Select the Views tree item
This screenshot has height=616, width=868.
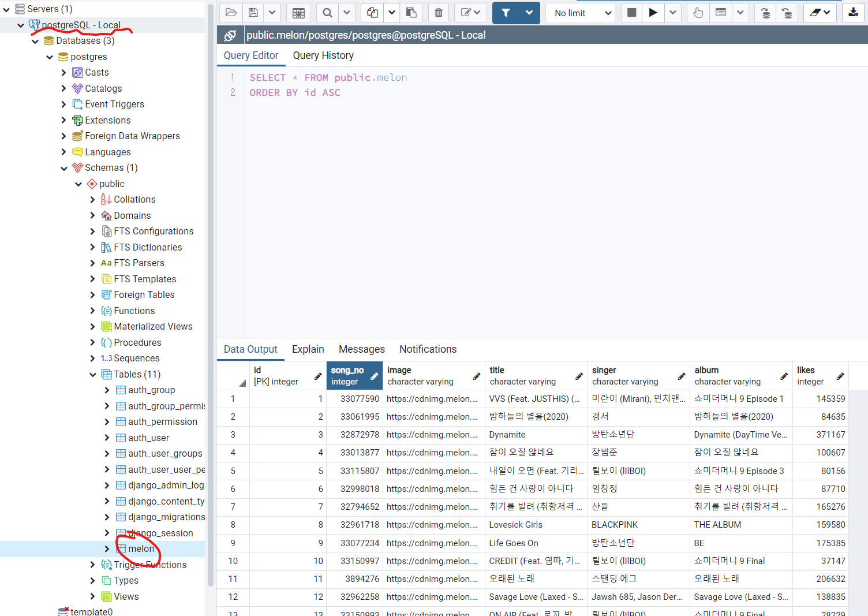click(x=126, y=596)
